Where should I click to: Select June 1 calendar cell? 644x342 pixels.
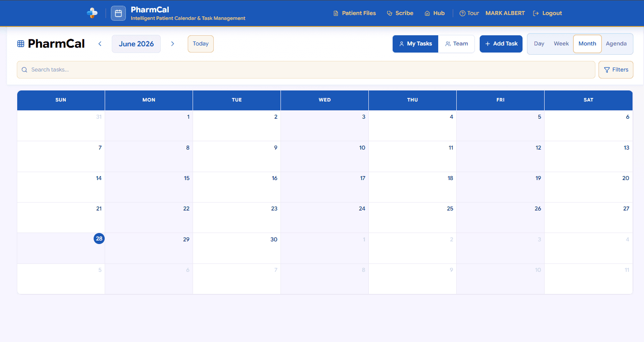pos(149,126)
